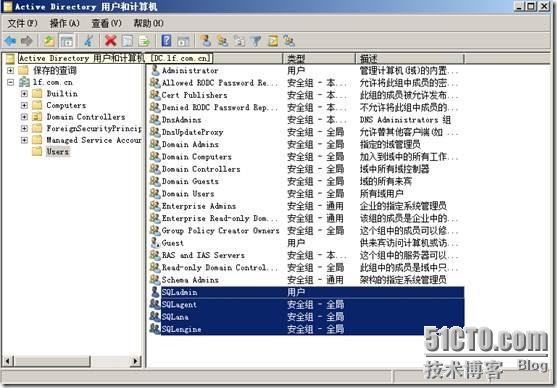Click the lf.com.cn domain icon in tree

click(25, 82)
